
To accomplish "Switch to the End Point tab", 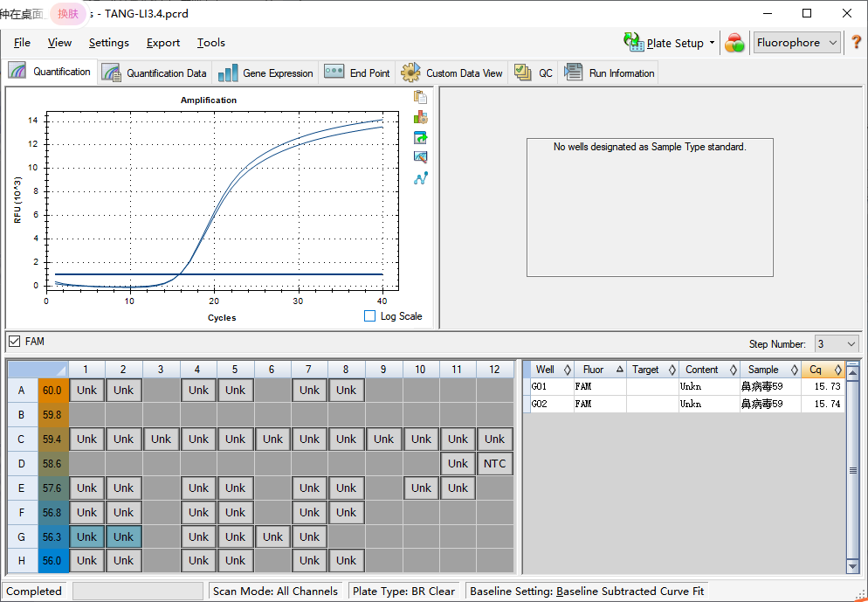I will 357,73.
